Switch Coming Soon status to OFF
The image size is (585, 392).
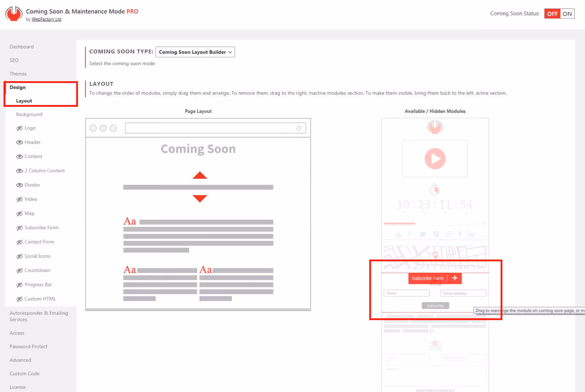click(552, 14)
